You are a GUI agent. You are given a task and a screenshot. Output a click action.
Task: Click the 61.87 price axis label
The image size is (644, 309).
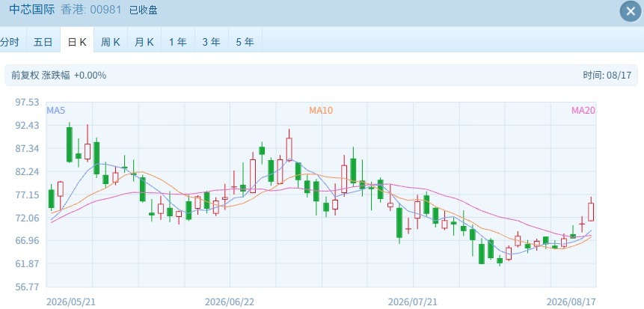point(27,263)
